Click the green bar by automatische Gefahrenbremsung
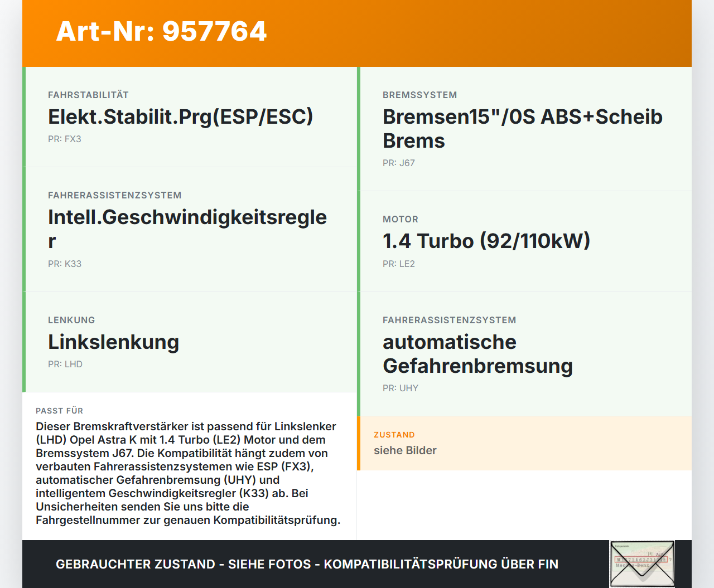 coord(358,353)
